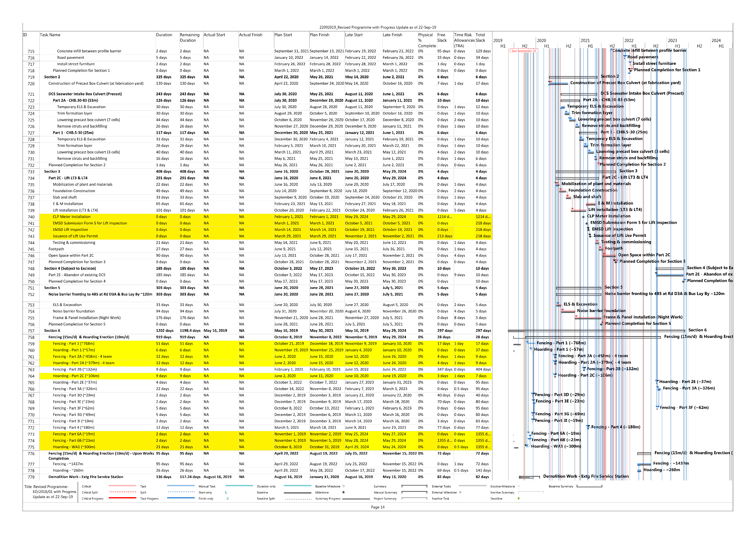The width and height of the screenshot is (756, 534).
Task: Select the Total Slack column header
Action: click(x=481, y=37)
